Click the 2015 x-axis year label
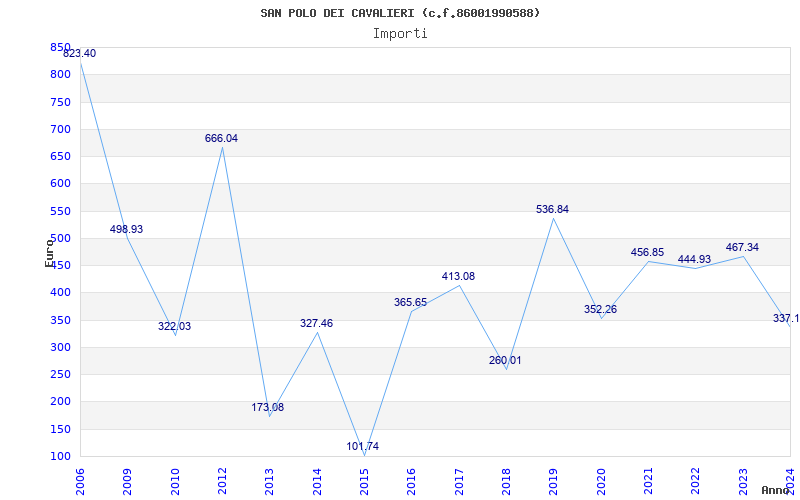The image size is (800, 500). pos(364,481)
